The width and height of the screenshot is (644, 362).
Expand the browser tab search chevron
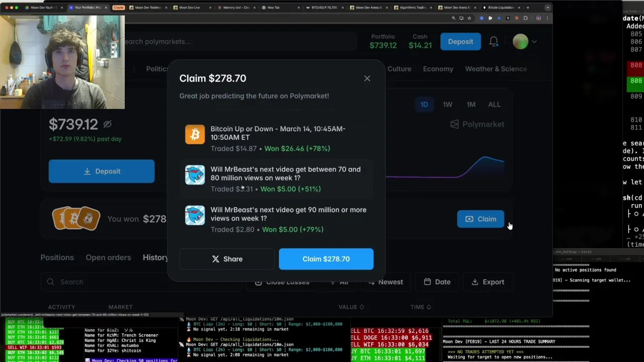click(547, 8)
